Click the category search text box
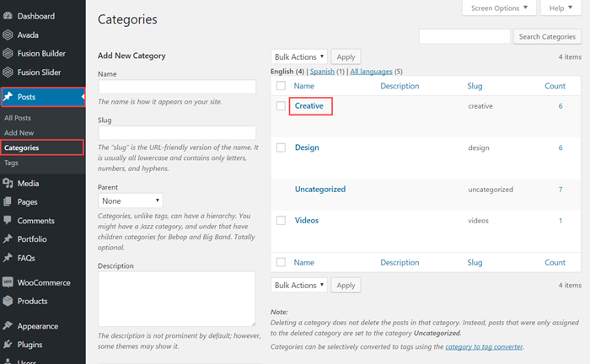Image resolution: width=590 pixels, height=364 pixels. pos(464,36)
